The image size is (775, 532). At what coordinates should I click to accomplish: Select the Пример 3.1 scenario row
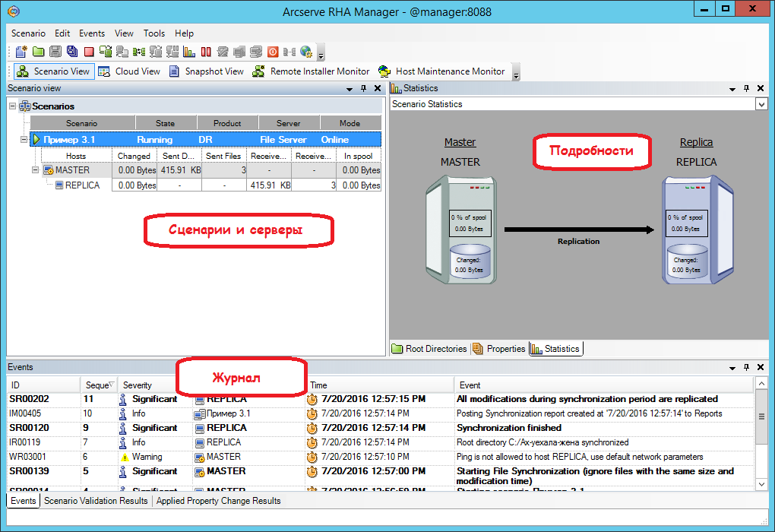tap(206, 139)
